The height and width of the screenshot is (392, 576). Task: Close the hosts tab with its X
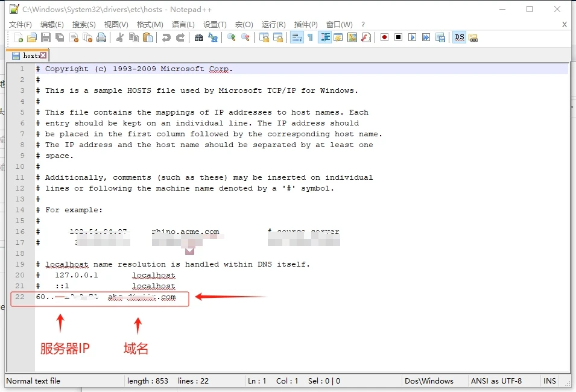(43, 55)
